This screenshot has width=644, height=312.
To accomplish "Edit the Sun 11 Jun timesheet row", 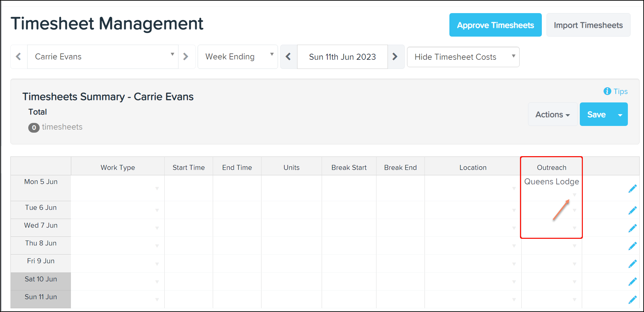I will point(633,299).
